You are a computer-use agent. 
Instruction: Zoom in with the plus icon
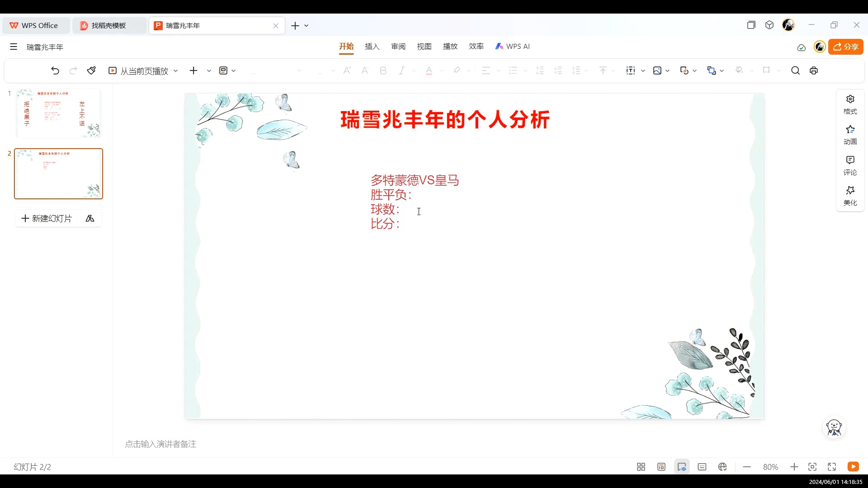[x=794, y=467]
